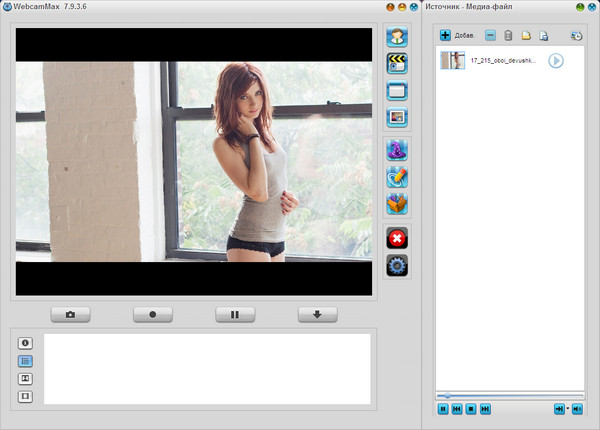Select the pencil doodle tool icon
The width and height of the screenshot is (600, 430).
click(397, 177)
